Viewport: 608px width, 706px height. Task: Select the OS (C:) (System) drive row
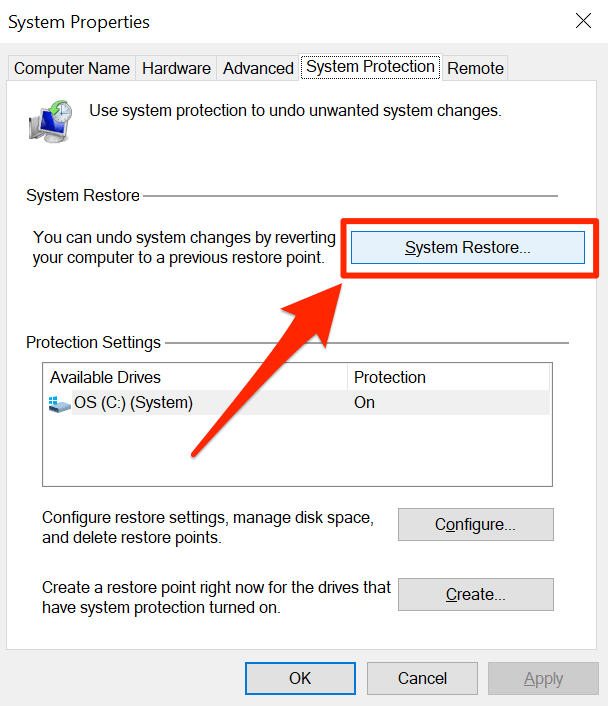(x=200, y=403)
